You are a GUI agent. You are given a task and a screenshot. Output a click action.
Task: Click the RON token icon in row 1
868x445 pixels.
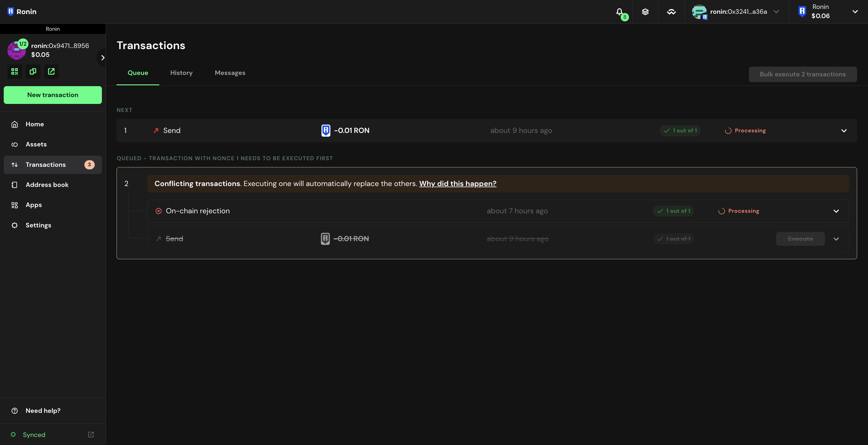tap(326, 130)
